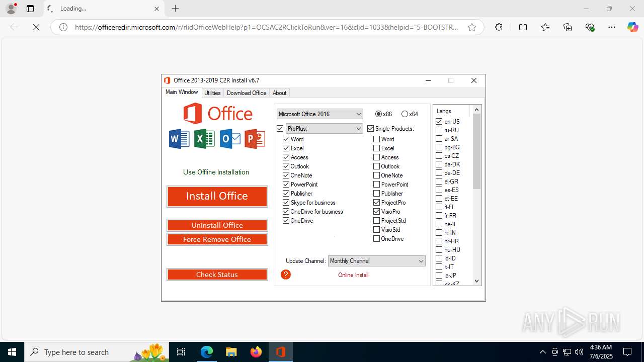Toggle Edge split screen icon
Image resolution: width=644 pixels, height=362 pixels.
click(523, 27)
